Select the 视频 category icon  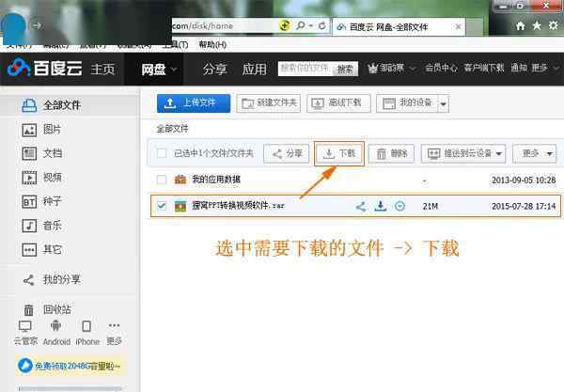click(x=29, y=178)
